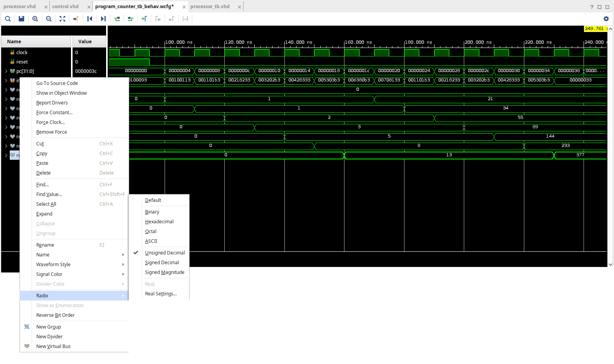Jump to last simulation time
The width and height of the screenshot is (614, 364).
(x=103, y=19)
